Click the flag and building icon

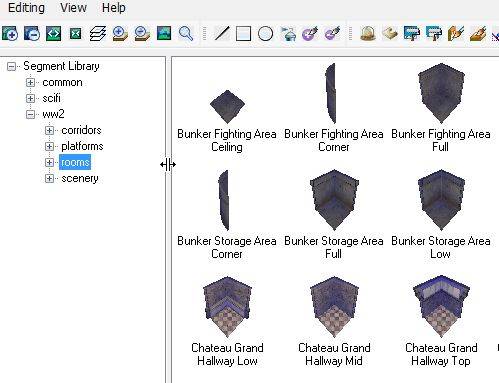click(288, 33)
